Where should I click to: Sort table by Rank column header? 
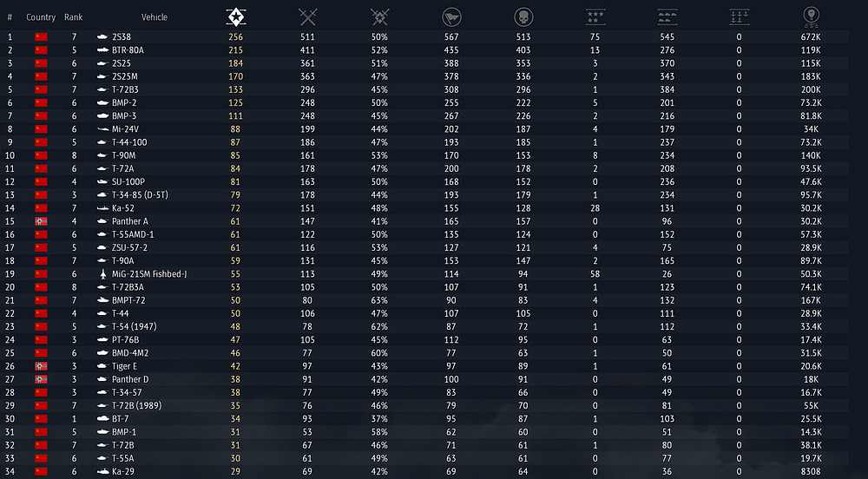click(74, 17)
